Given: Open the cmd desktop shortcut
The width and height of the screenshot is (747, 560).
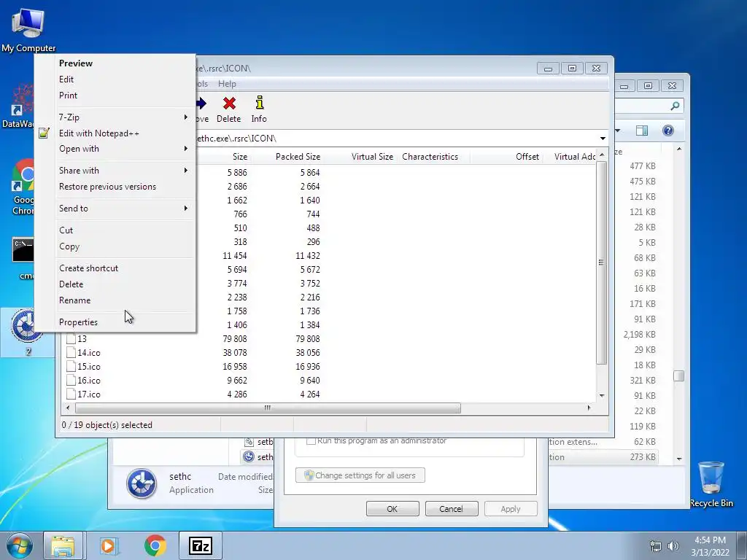Looking at the screenshot, I should (23, 257).
